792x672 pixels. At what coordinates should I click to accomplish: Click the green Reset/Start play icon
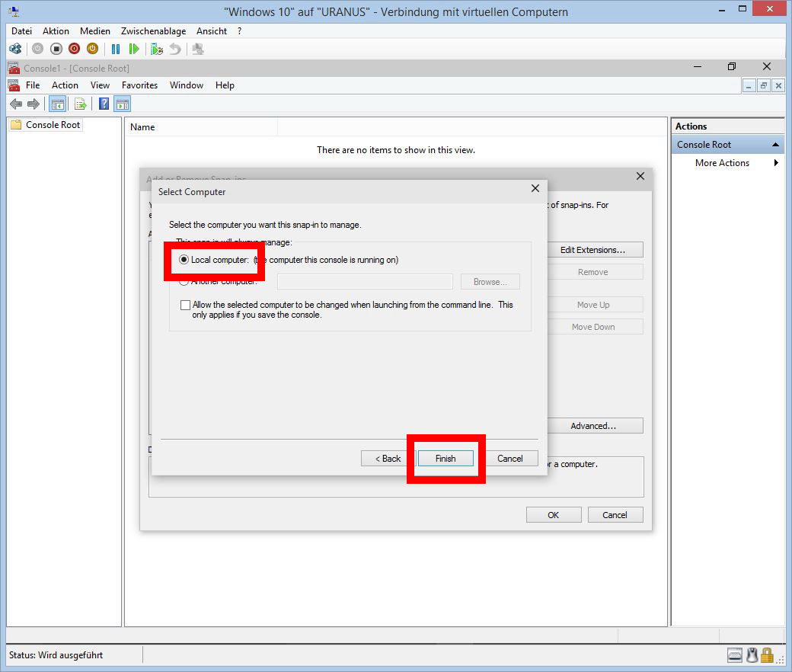click(x=134, y=49)
